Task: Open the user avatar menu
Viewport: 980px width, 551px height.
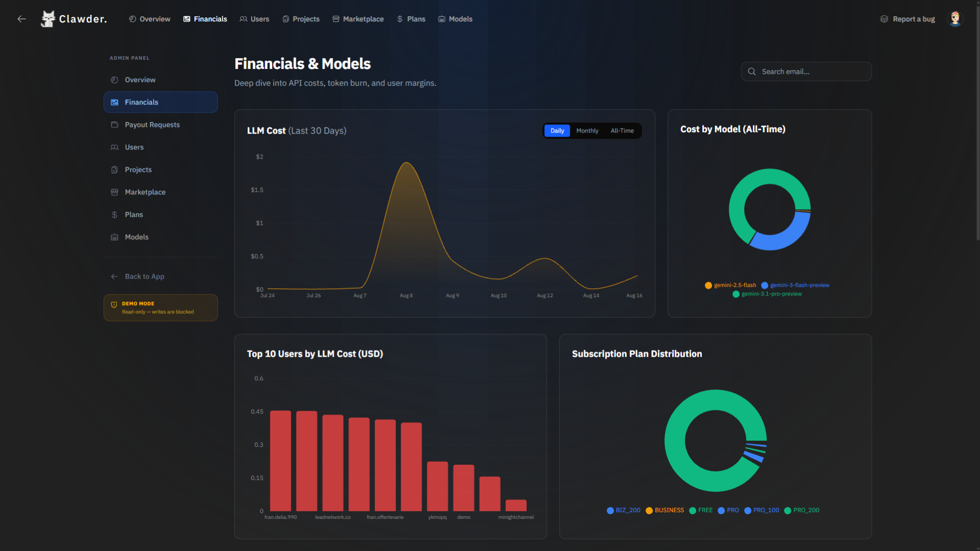Action: [955, 19]
